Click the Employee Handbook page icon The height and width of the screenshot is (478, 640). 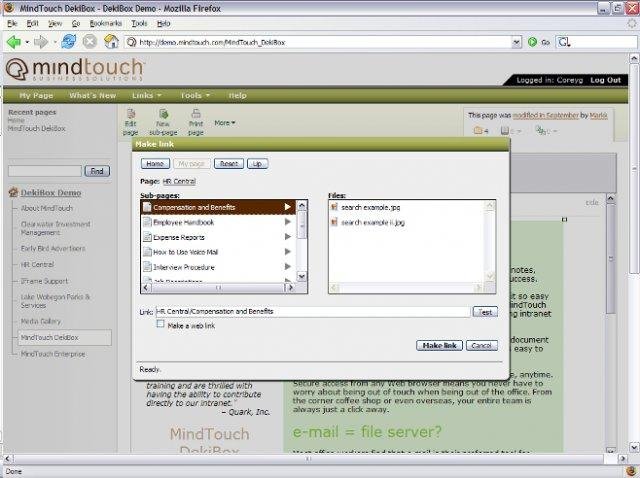(147, 222)
